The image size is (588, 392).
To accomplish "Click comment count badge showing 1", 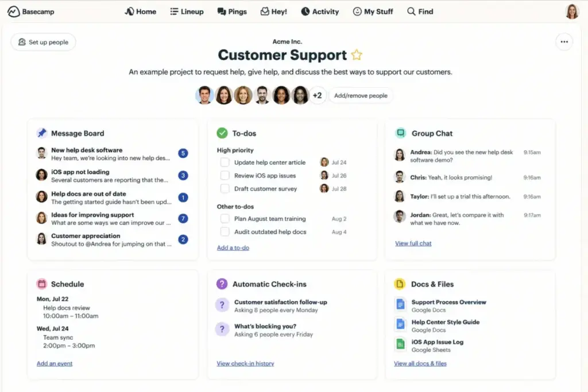I will [183, 197].
